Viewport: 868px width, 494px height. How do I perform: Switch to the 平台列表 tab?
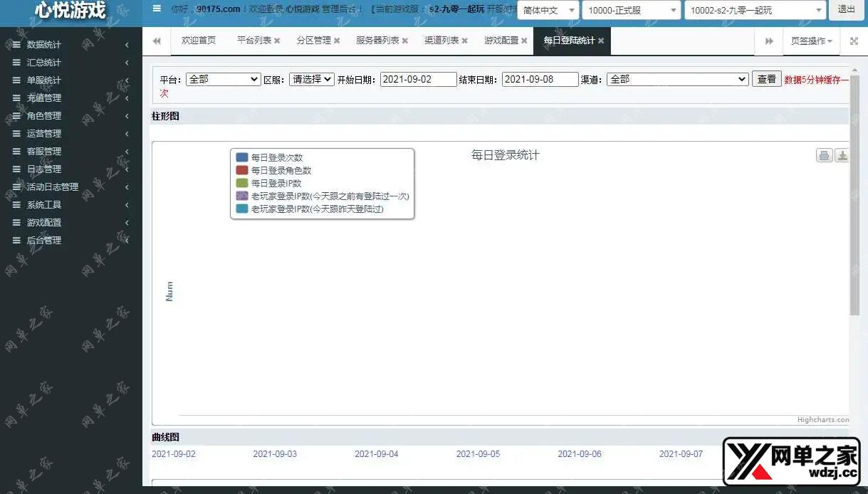[254, 41]
